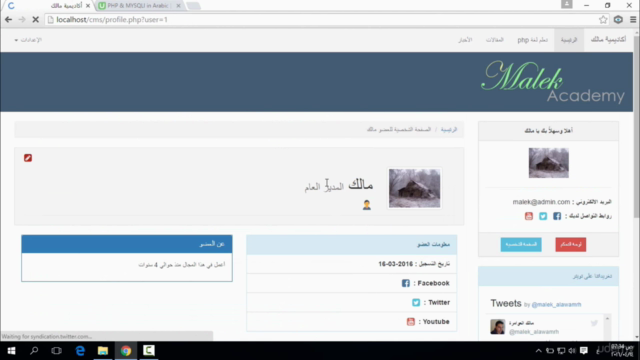
Task: Open taskbar search magnifier
Action: click(34, 351)
